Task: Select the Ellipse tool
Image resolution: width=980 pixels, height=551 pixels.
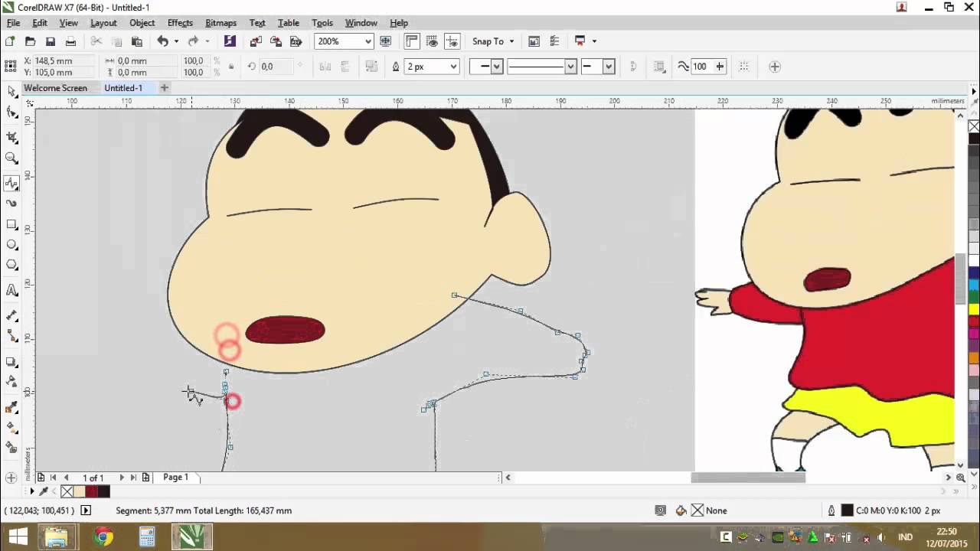Action: coord(11,244)
